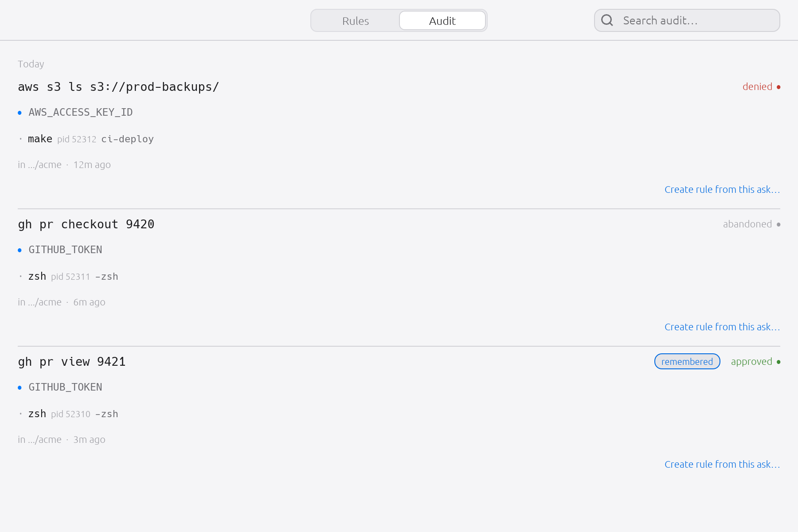Click the 'approved' status label
Viewport: 798px width, 532px height.
pos(751,361)
